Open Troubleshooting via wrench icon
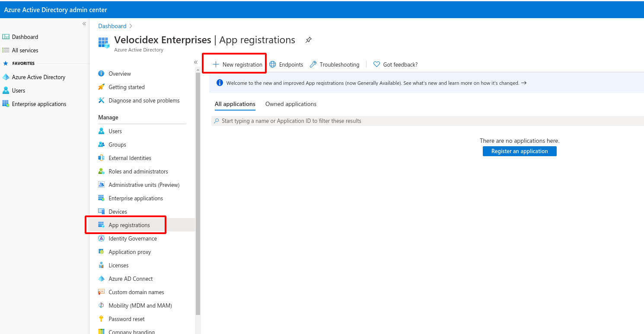 (313, 64)
